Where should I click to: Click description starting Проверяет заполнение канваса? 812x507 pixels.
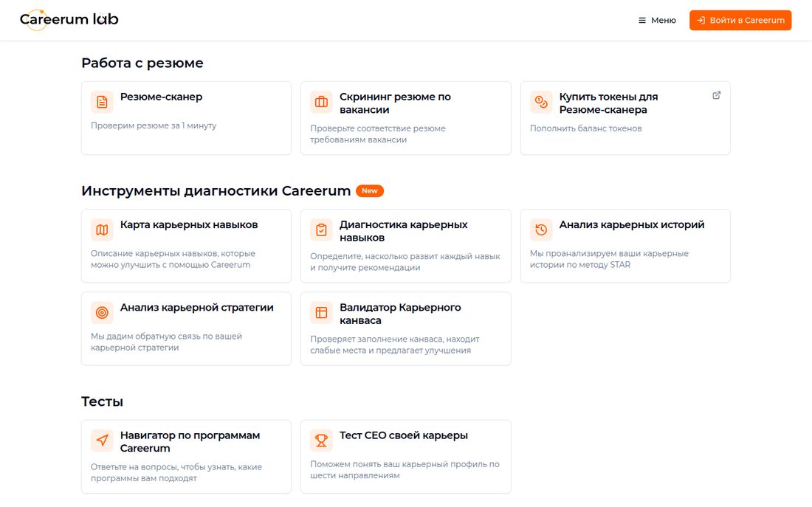[395, 345]
